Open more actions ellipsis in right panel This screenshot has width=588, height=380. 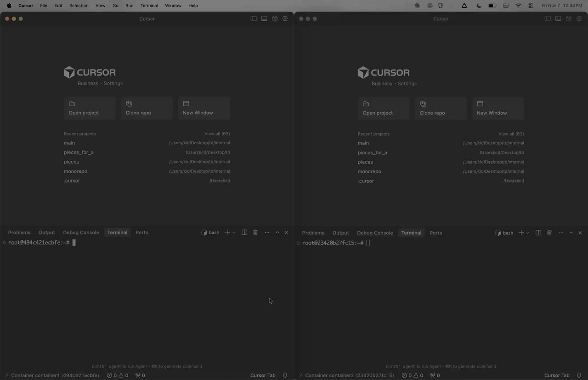coord(561,233)
